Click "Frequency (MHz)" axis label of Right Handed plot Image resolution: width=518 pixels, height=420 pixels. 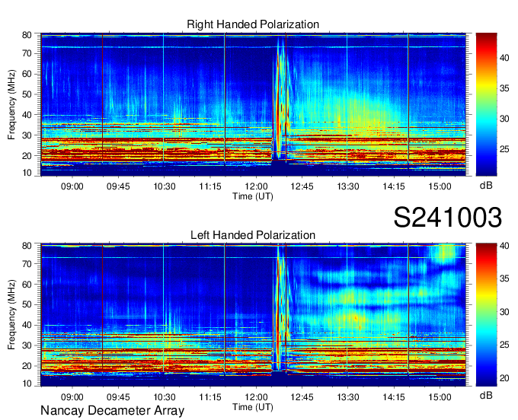pos(11,104)
